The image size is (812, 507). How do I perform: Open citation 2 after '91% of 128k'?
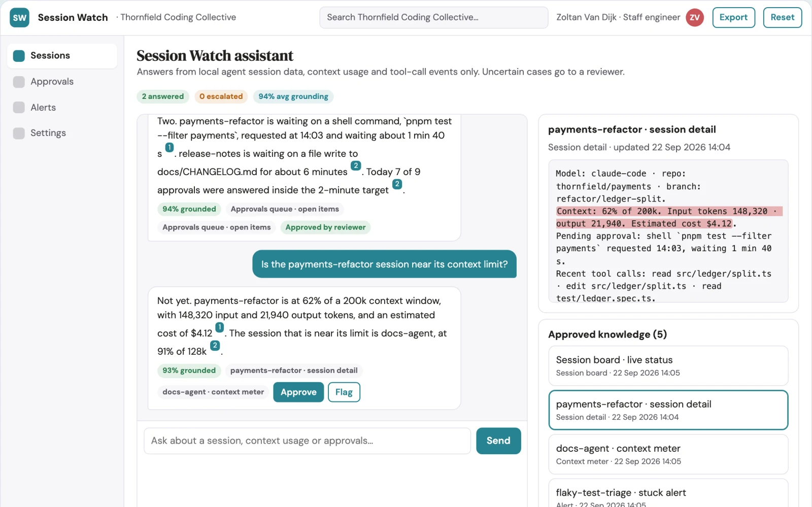pos(215,346)
